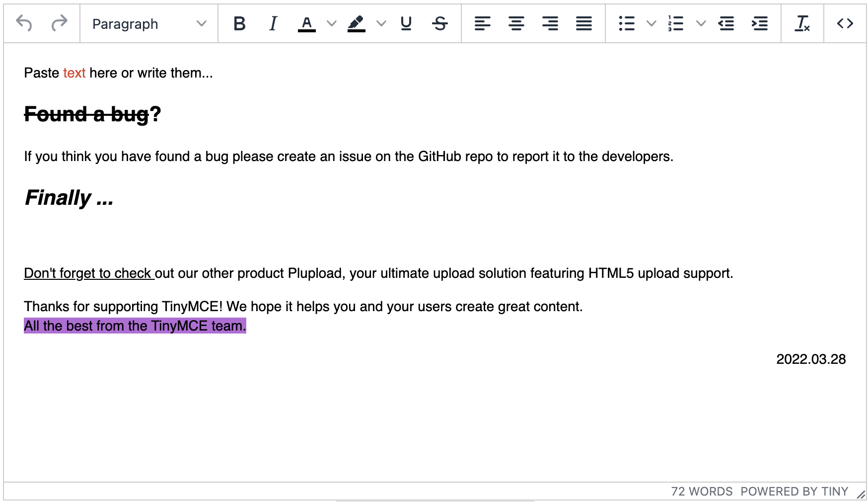Viewport: 868px width, 502px height.
Task: Toggle underline formatting
Action: [406, 23]
